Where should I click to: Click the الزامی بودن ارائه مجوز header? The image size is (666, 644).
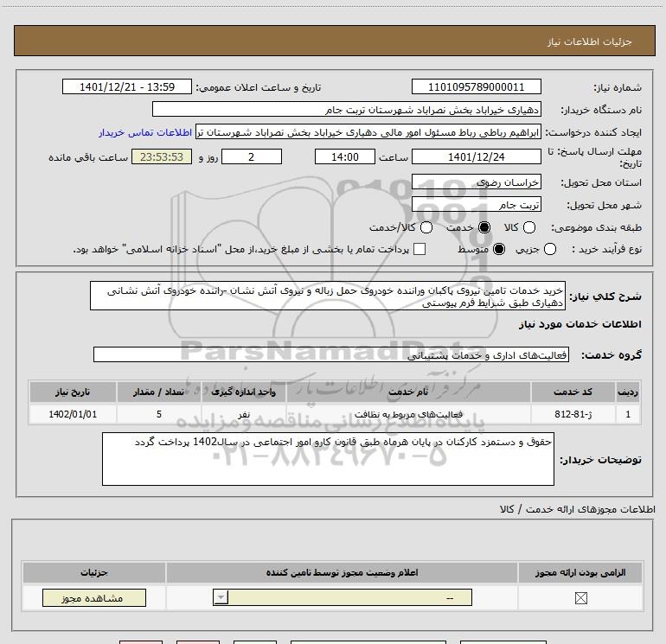click(x=580, y=572)
